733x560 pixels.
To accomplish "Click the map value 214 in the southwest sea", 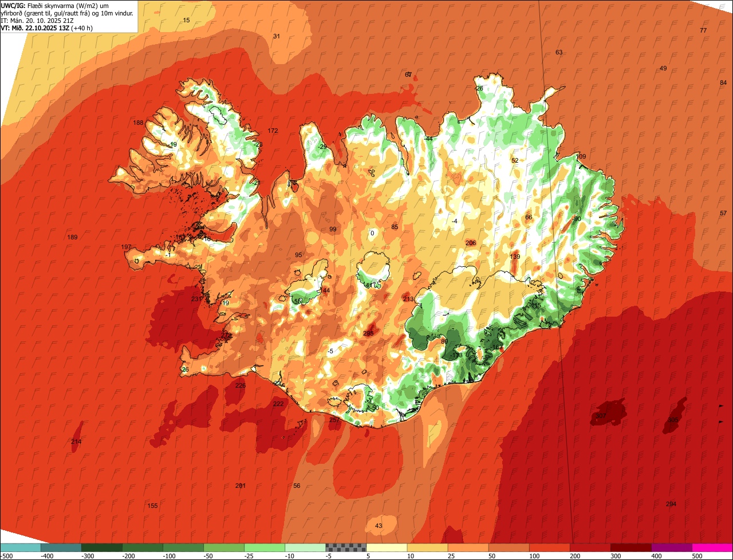I will pos(76,441).
